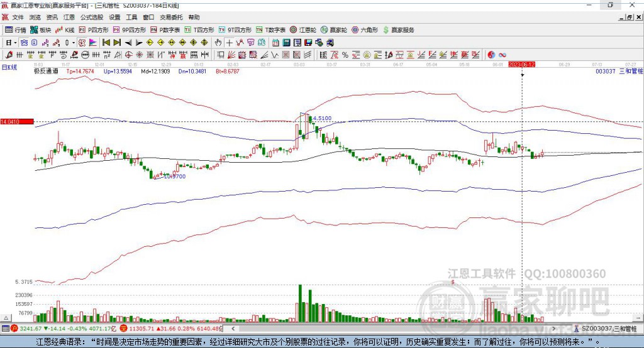Click the 2023-06-12 highlighted date marker
Screen dimensions: 644x348
tap(521, 65)
